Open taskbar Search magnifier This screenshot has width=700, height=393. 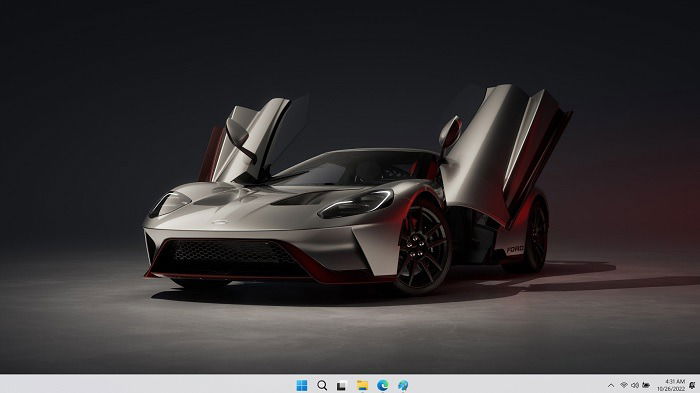click(322, 385)
